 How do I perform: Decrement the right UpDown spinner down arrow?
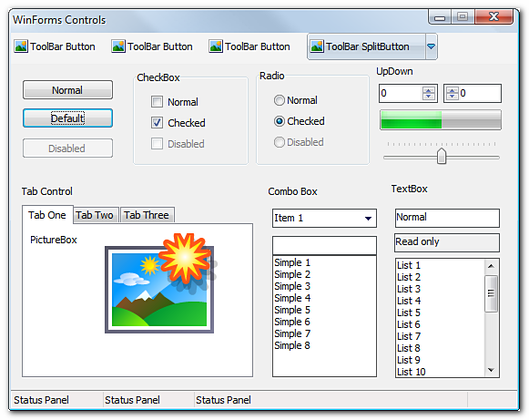pos(453,97)
